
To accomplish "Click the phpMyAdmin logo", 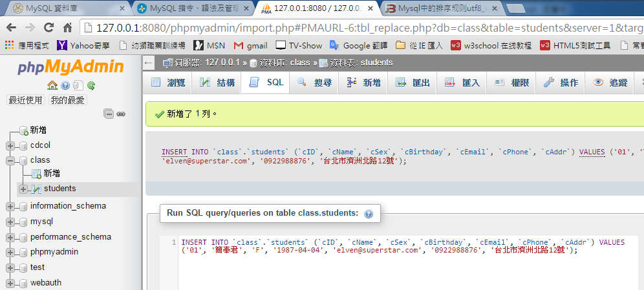I will [x=70, y=67].
